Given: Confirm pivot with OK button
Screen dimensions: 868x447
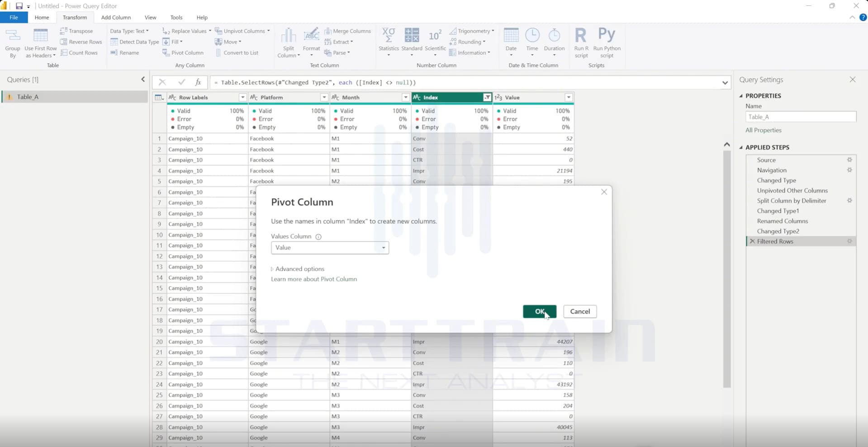Looking at the screenshot, I should [540, 311].
